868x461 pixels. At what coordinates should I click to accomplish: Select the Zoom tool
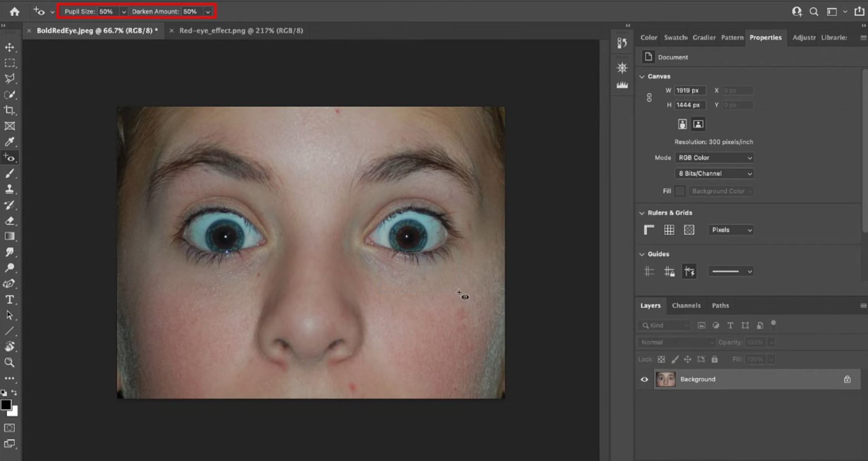click(x=9, y=362)
